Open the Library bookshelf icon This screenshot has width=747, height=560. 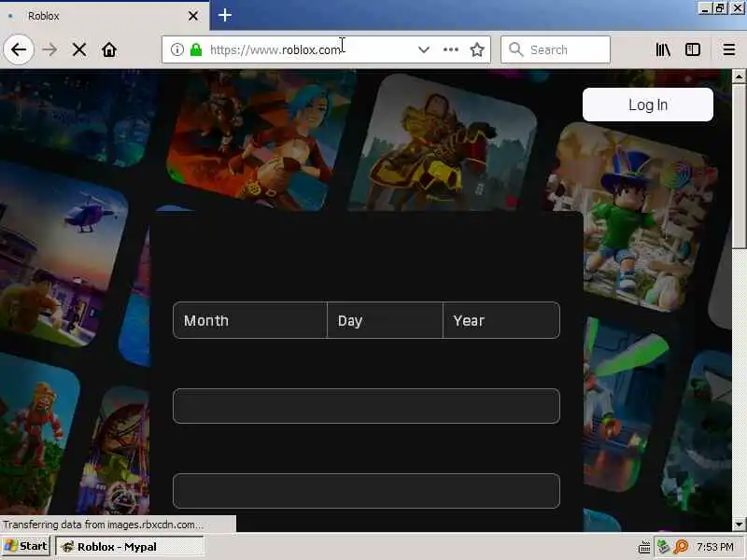[x=663, y=49]
